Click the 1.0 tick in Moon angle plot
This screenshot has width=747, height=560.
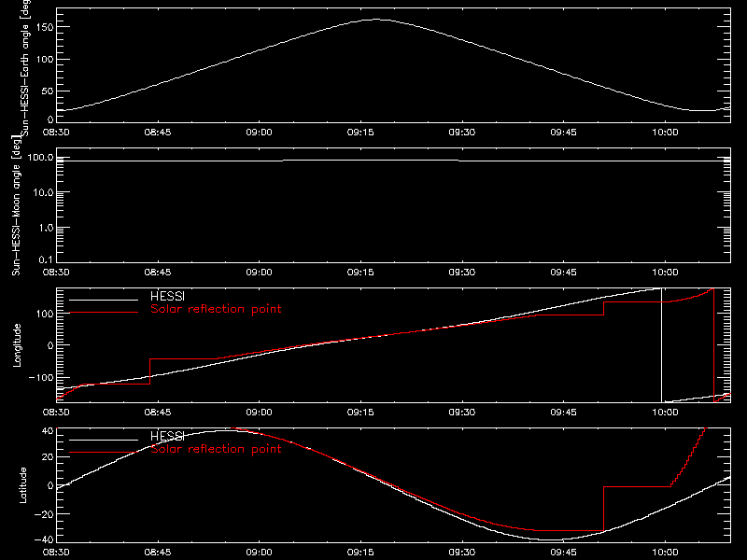pos(46,228)
